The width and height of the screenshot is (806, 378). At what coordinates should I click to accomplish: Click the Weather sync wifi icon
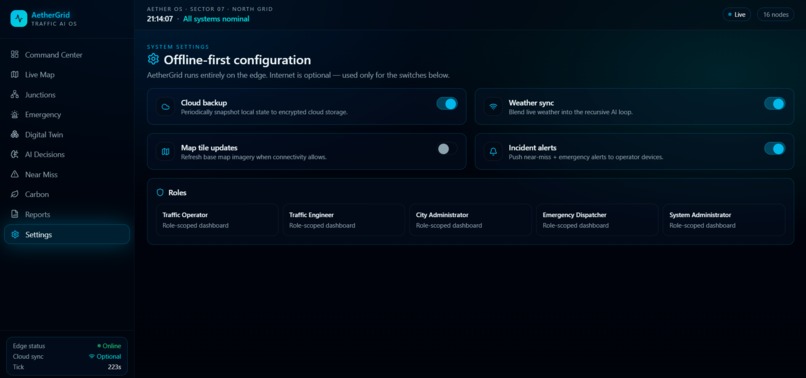pyautogui.click(x=493, y=106)
